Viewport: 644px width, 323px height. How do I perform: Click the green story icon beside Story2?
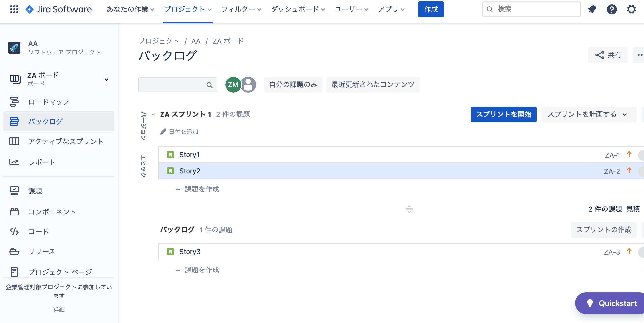tap(170, 171)
